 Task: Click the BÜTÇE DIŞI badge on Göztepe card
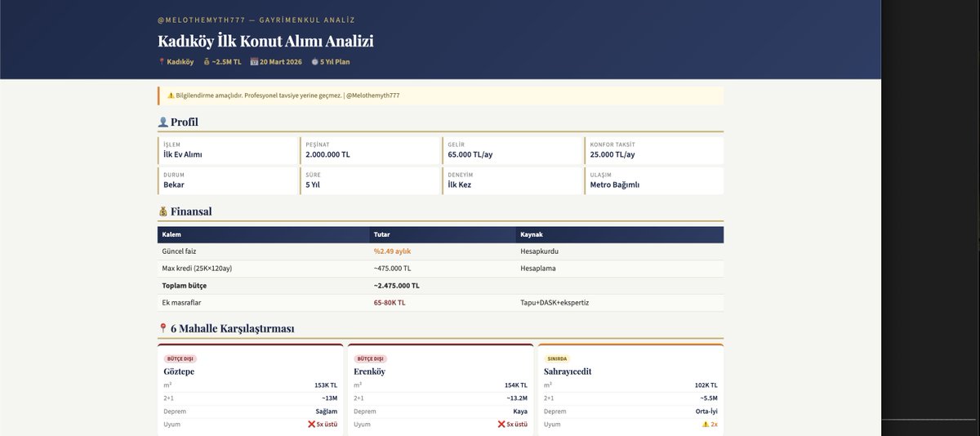tap(180, 358)
